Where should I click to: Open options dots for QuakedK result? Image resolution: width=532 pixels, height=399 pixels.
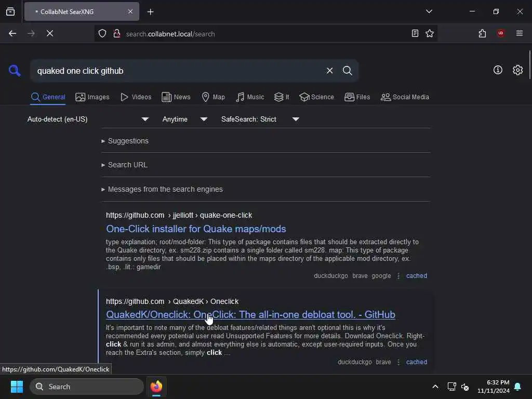click(398, 362)
